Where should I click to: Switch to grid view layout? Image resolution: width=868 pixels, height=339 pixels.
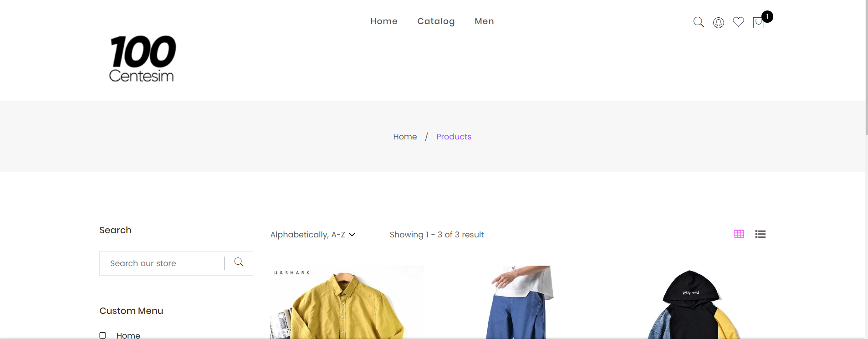coord(739,234)
